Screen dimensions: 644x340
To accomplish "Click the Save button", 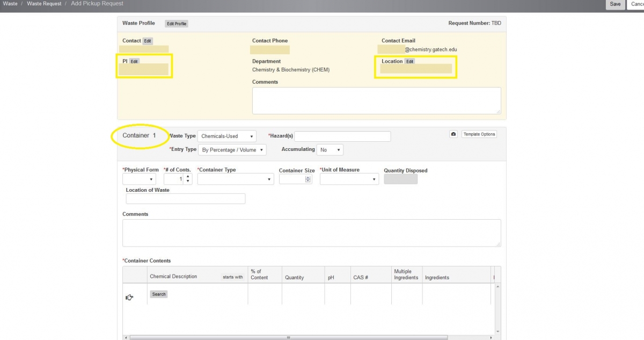I will coord(615,4).
